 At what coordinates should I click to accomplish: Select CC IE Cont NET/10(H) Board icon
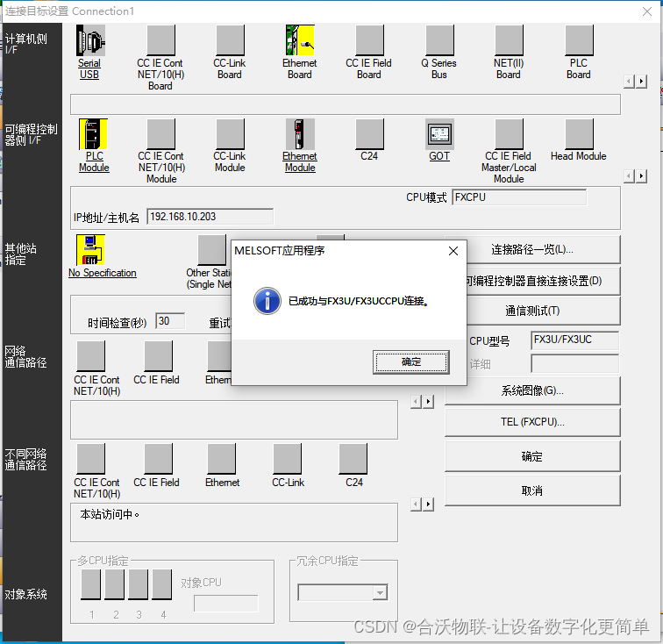coord(160,40)
